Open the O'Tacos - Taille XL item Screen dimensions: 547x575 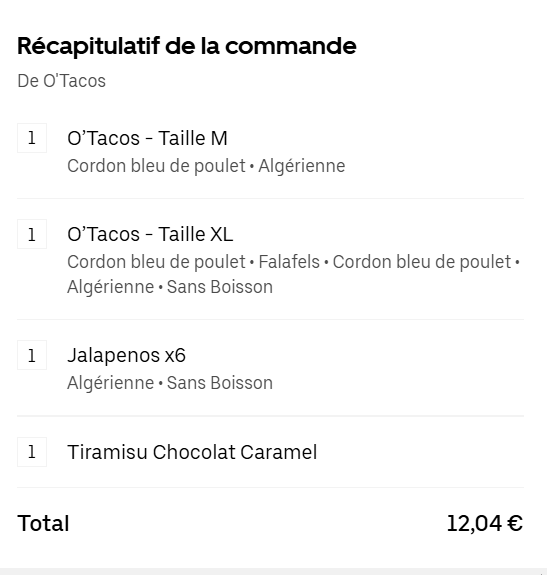(x=150, y=234)
